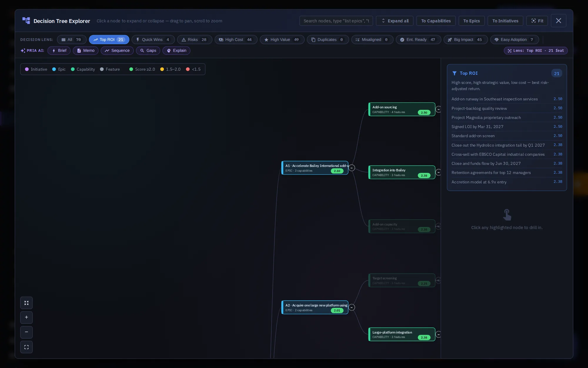Image resolution: width=588 pixels, height=368 pixels.
Task: Select the Big Impact lens
Action: [x=465, y=40]
